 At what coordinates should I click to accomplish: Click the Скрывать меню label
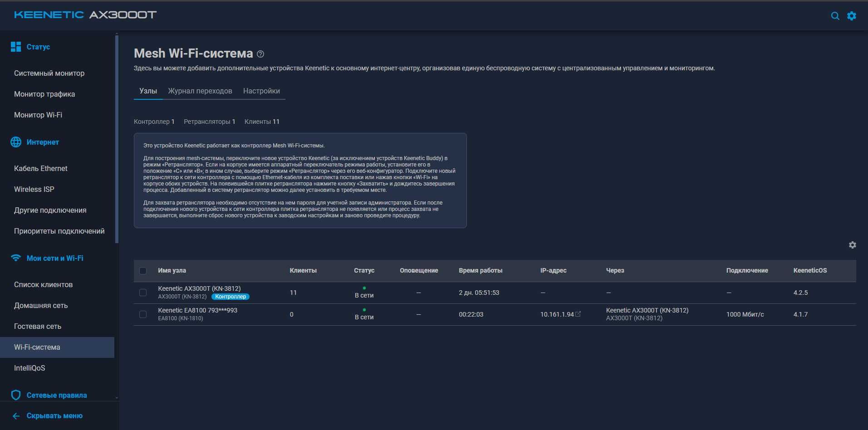54,416
